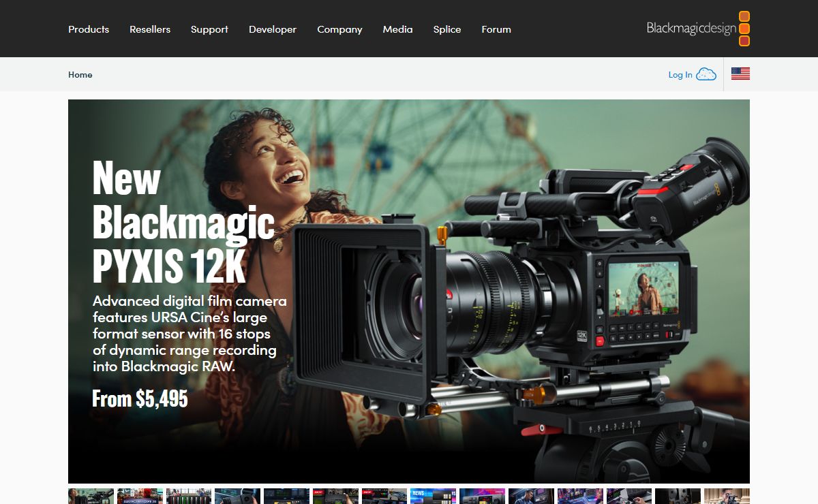Image resolution: width=818 pixels, height=504 pixels.
Task: Change region via US flag icon
Action: click(x=740, y=74)
